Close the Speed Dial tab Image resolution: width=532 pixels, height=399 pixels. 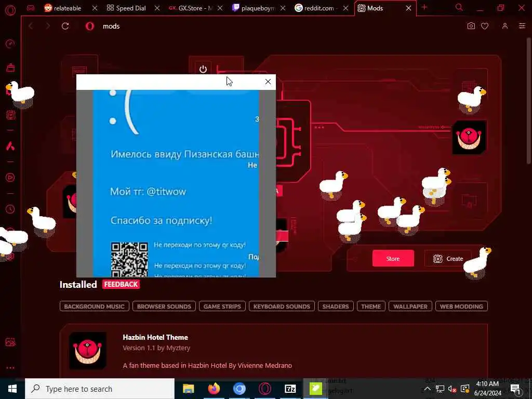pyautogui.click(x=157, y=8)
